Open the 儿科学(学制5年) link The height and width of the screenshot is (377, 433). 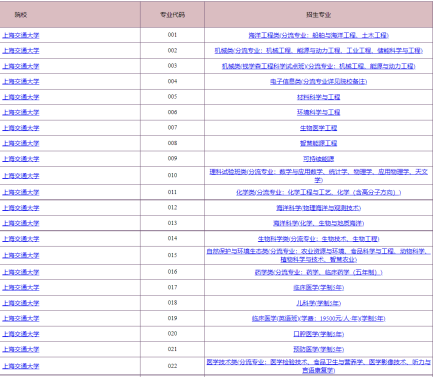pos(318,303)
